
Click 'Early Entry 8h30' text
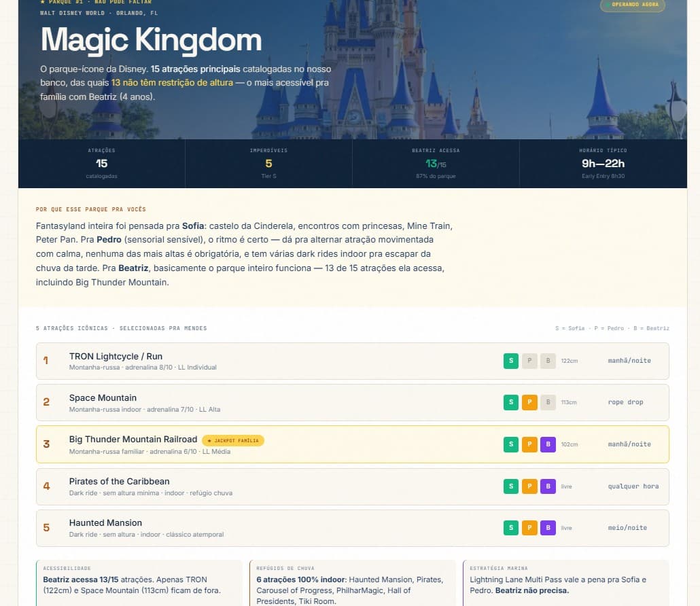[603, 176]
